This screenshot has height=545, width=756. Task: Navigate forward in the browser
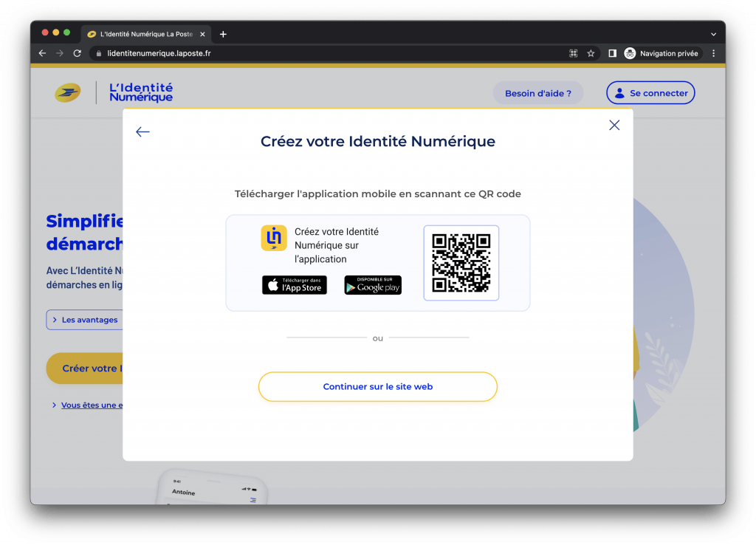tap(60, 53)
